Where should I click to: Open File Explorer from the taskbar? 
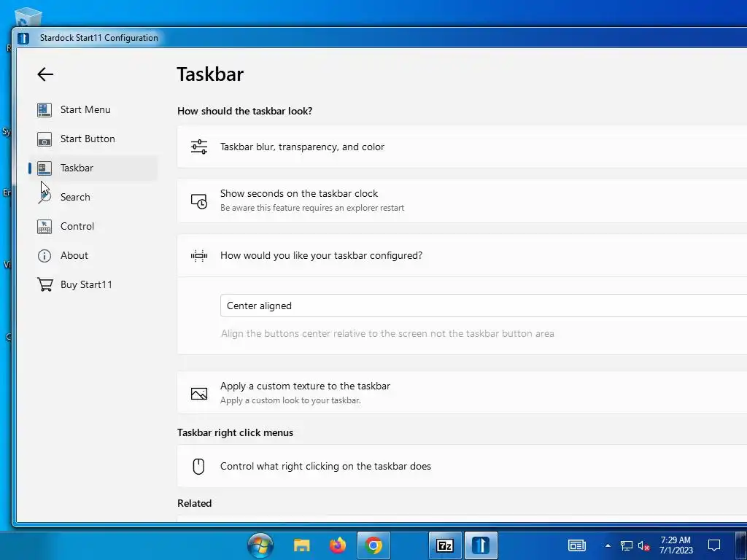tap(301, 545)
